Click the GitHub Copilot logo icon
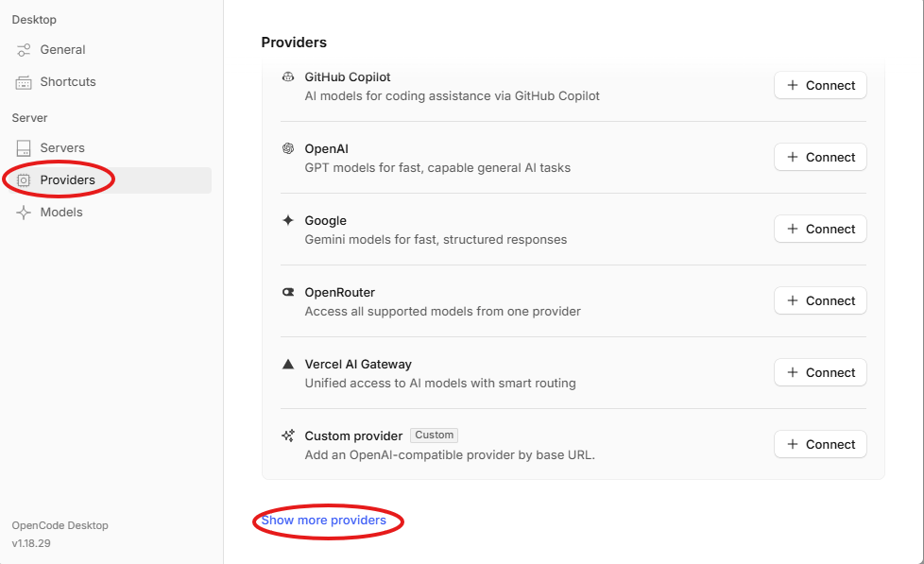Screen dimensions: 924x564 pyautogui.click(x=287, y=77)
